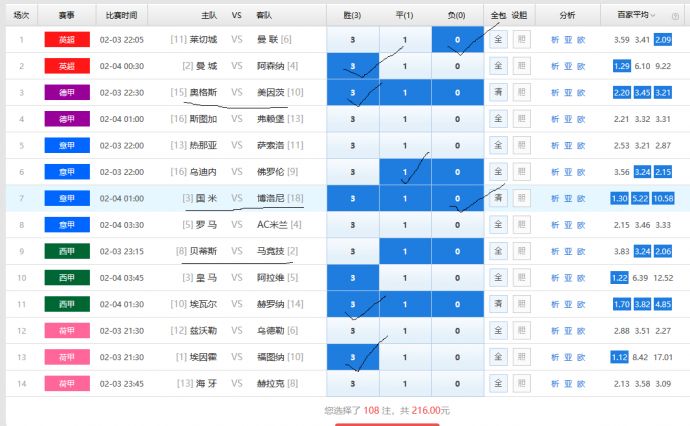Toggle the 胆 banker box for match 6

(521, 172)
